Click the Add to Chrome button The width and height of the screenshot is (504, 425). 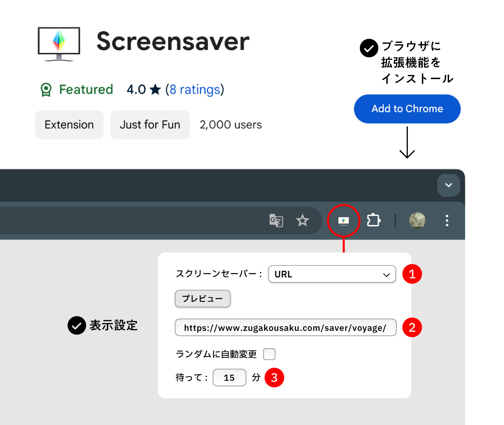407,109
